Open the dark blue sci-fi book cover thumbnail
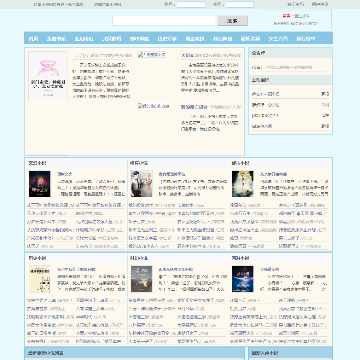This screenshot has height=360, width=360. [243, 279]
